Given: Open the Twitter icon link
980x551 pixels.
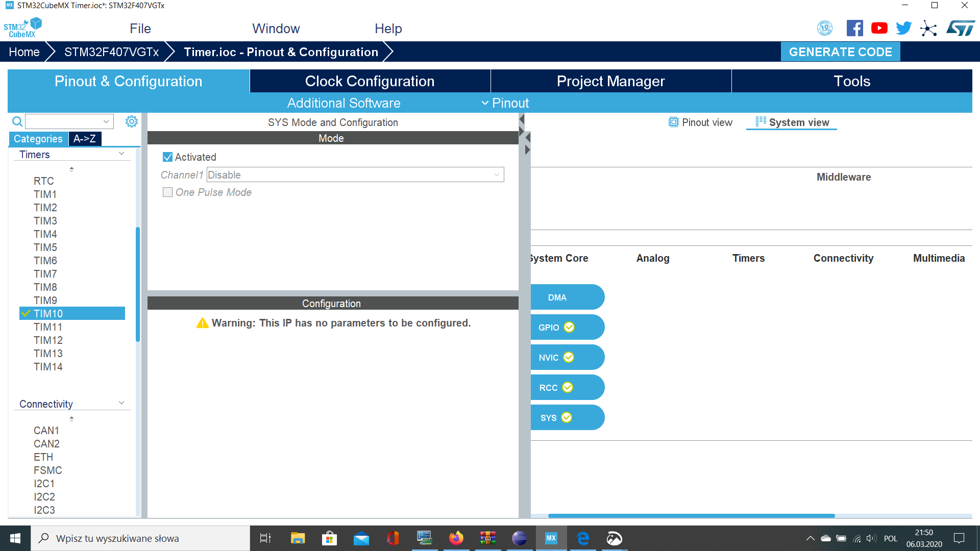Looking at the screenshot, I should pyautogui.click(x=903, y=28).
